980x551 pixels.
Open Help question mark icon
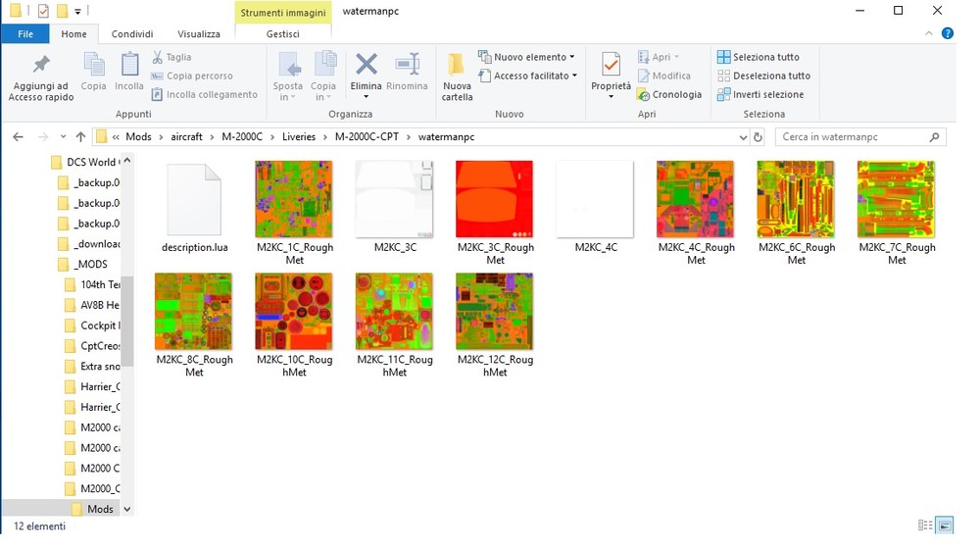[948, 33]
